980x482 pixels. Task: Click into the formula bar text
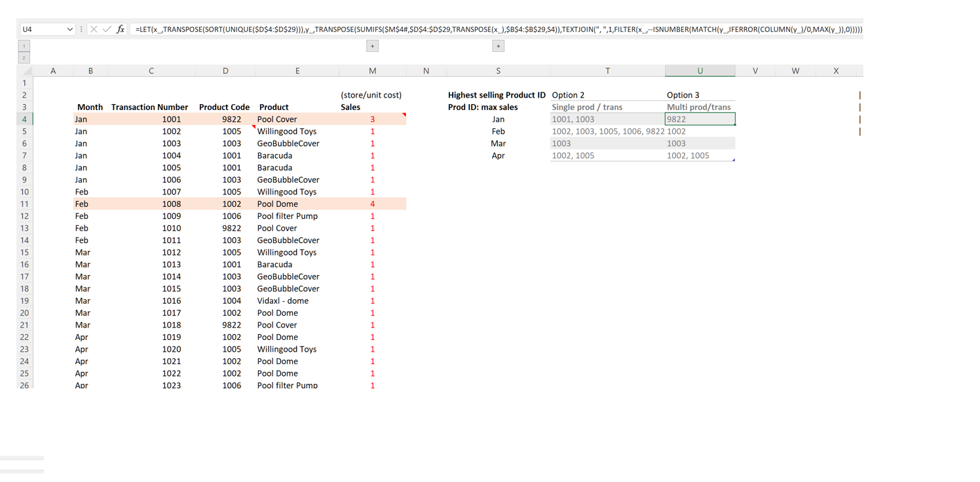(498, 29)
